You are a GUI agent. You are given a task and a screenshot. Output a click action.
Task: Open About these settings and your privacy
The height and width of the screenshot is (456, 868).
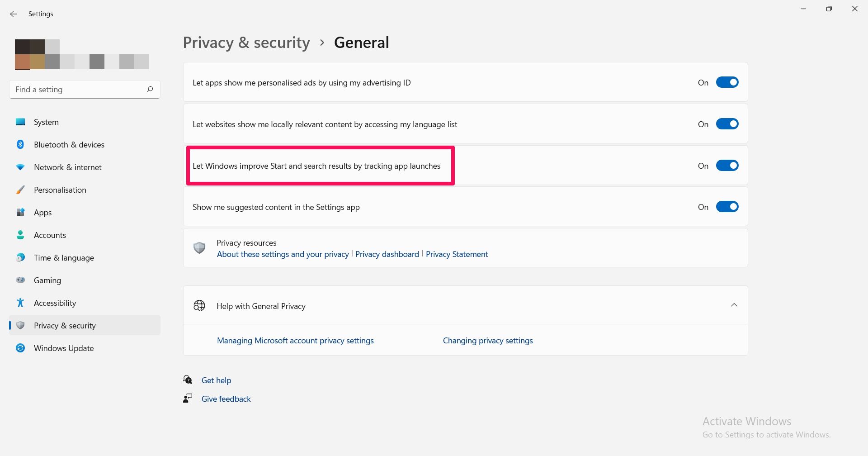click(283, 254)
